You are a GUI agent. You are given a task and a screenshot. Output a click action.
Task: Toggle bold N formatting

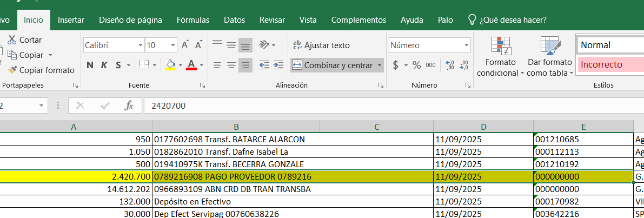coord(90,65)
